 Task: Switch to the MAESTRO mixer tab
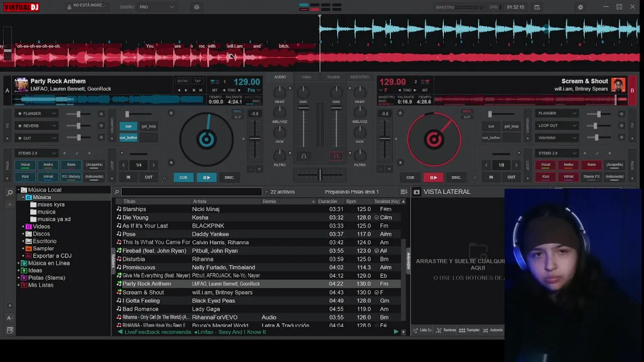360,77
